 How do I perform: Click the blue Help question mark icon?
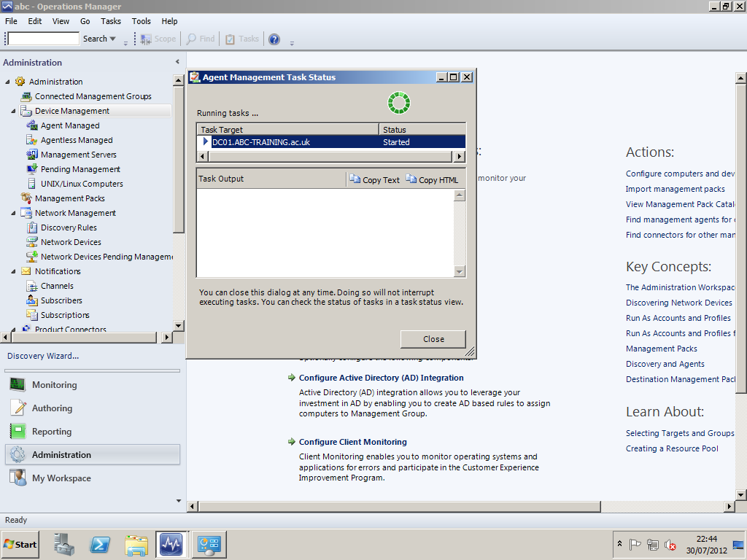(274, 39)
